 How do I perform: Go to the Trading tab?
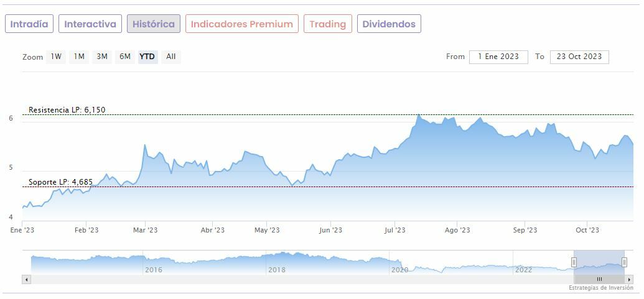[x=328, y=24]
